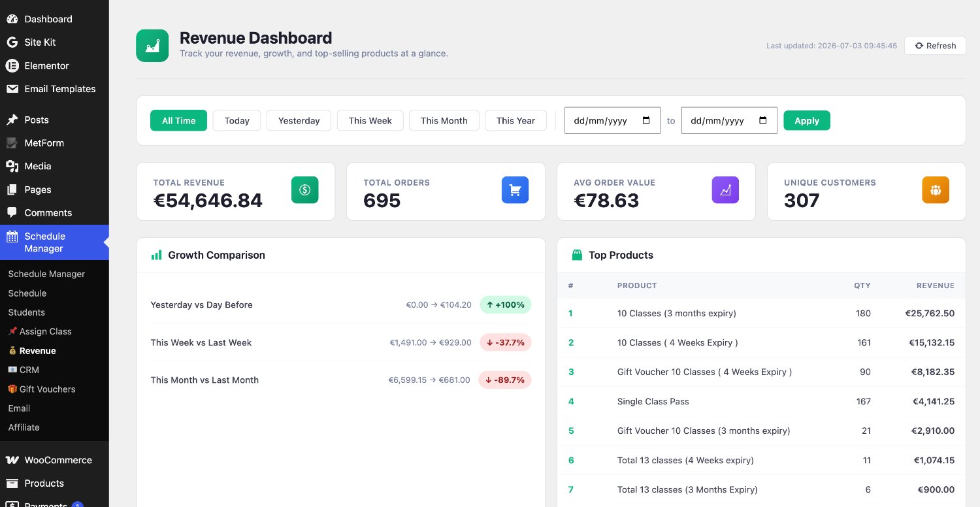980x507 pixels.
Task: Click product row 10 Classes ( 4 Weeks Expiry )
Action: (761, 342)
